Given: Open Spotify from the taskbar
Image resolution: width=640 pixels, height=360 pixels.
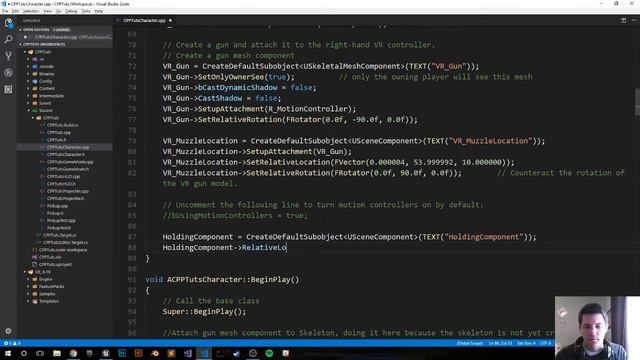Looking at the screenshot, I should pyautogui.click(x=269, y=353).
